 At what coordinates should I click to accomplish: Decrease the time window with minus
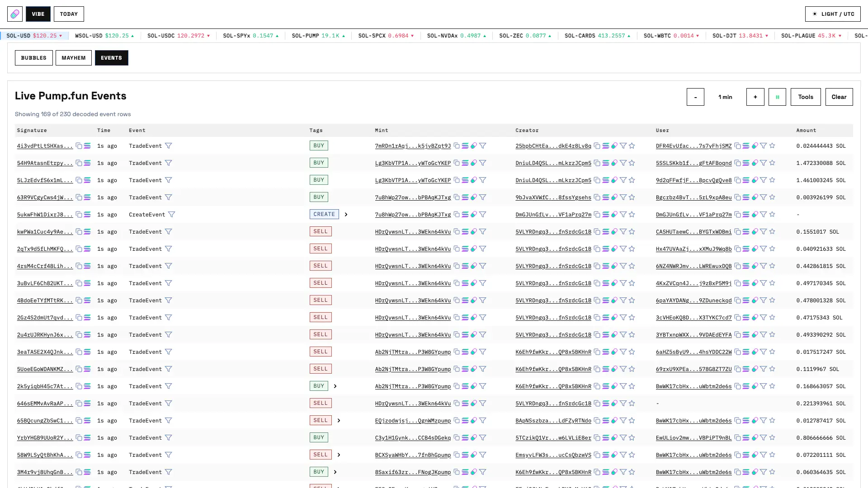pyautogui.click(x=695, y=97)
